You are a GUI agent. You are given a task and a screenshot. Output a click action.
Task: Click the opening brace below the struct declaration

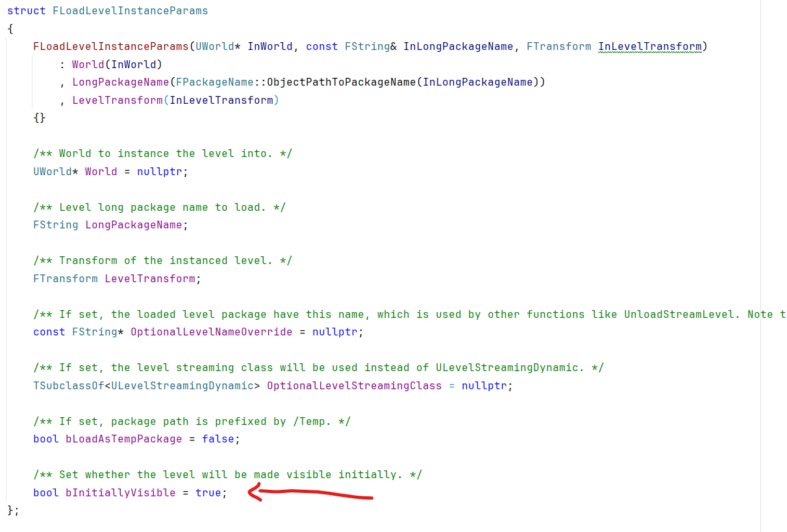coord(10,29)
